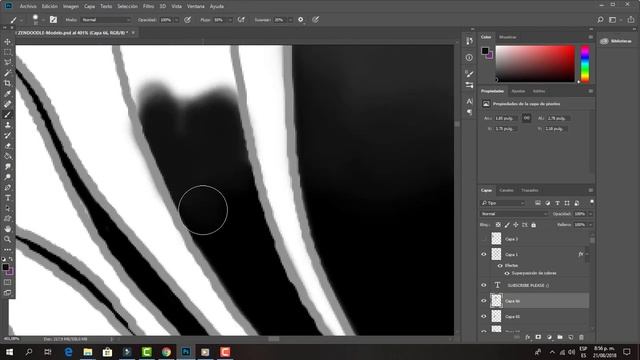Open the Suavizar dropdown arrow
Viewport: 640px width, 360px height.
290,20
